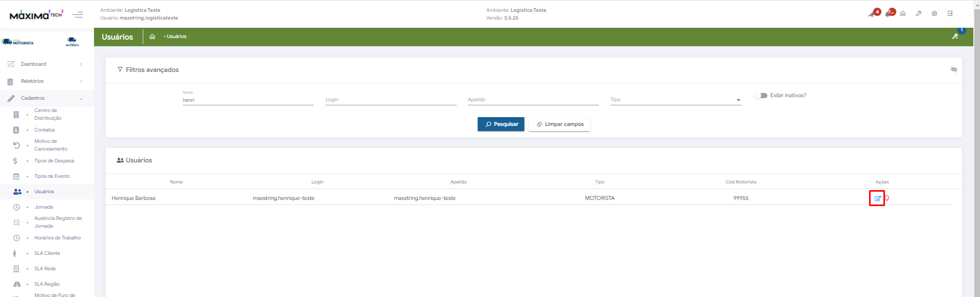The height and width of the screenshot is (297, 980).
Task: Focus the Apelido filter field
Action: coord(533,100)
